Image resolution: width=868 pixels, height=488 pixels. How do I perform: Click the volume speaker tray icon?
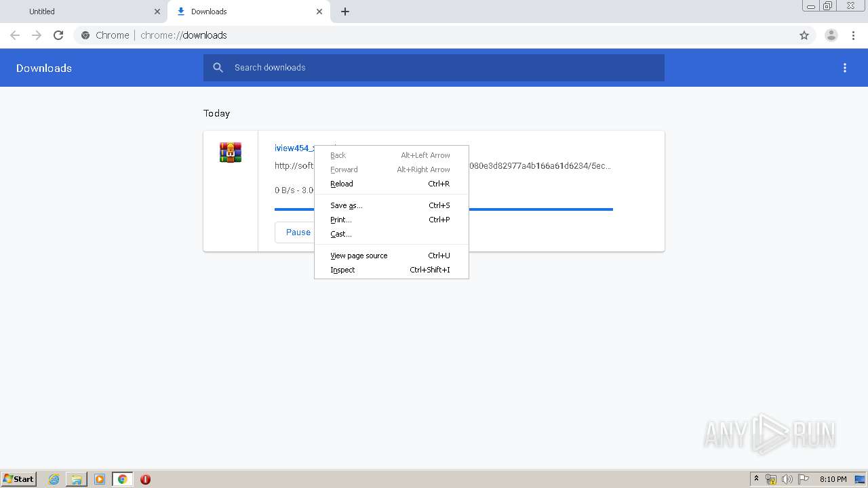coord(787,479)
